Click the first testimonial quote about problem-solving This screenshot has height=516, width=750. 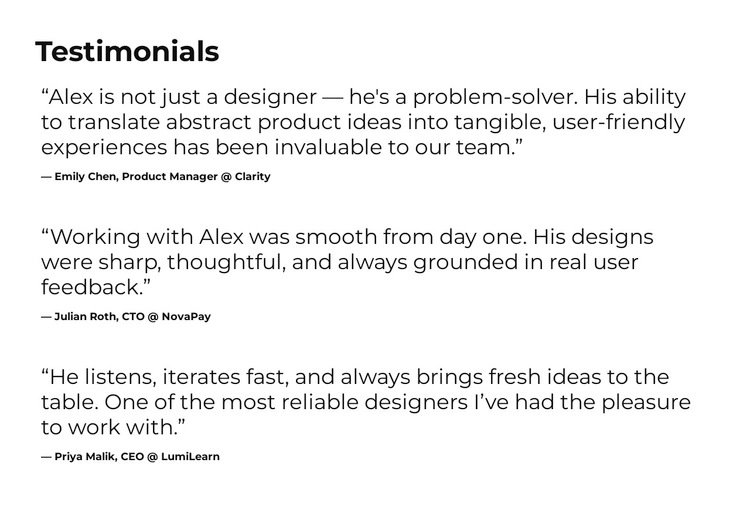[x=363, y=122]
